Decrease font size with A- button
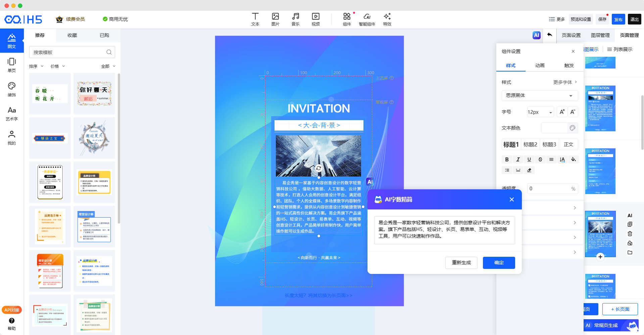This screenshot has width=644, height=335. click(573, 112)
